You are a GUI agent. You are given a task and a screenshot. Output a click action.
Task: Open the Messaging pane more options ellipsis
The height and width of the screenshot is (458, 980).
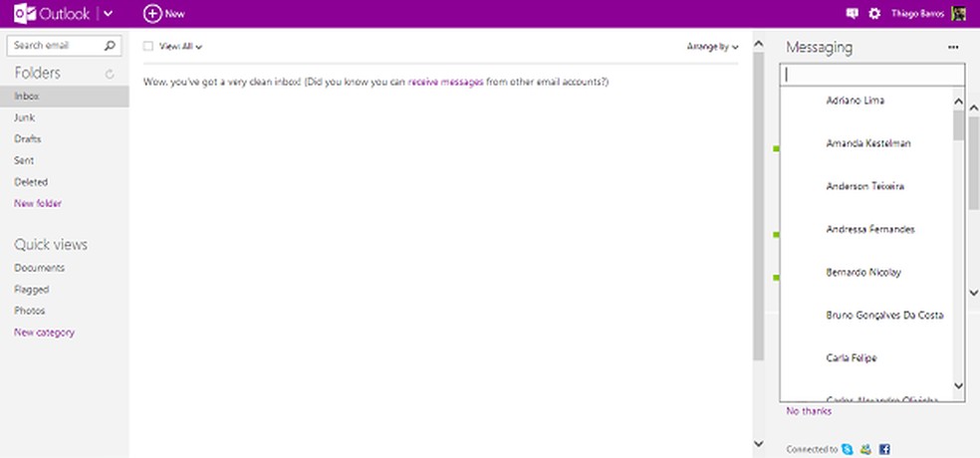coord(953,47)
